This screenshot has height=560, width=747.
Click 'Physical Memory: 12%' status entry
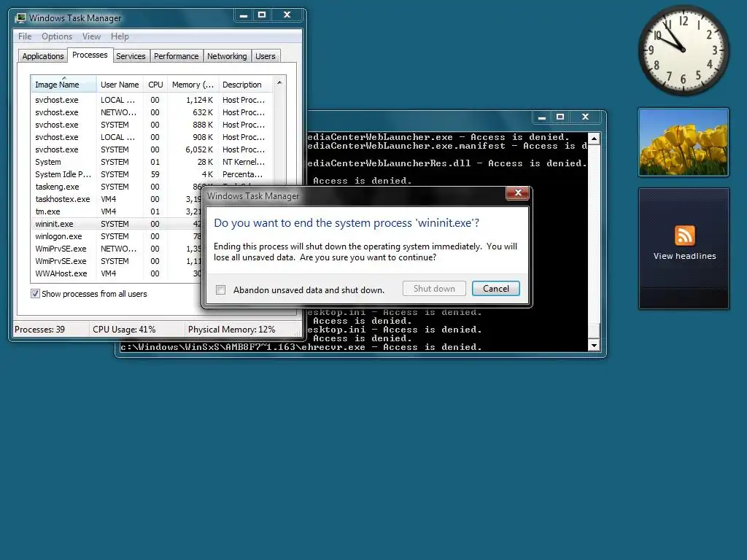pos(231,330)
